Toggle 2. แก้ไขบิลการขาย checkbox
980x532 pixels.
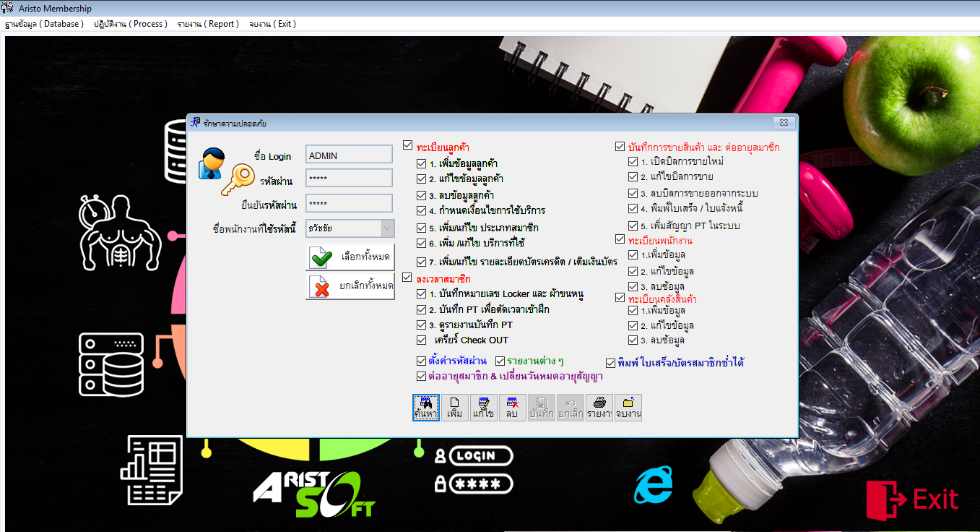633,176
